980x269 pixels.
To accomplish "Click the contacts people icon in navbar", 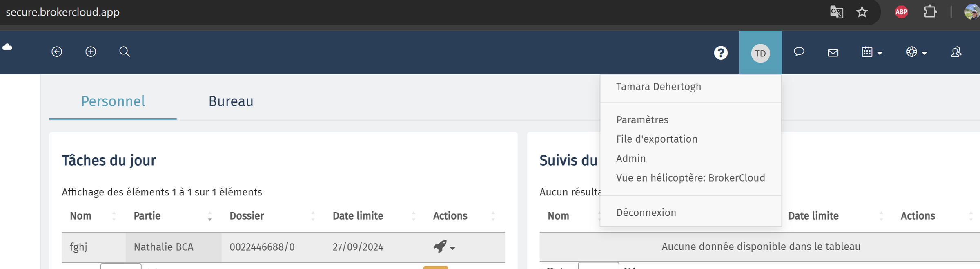I will [x=956, y=52].
